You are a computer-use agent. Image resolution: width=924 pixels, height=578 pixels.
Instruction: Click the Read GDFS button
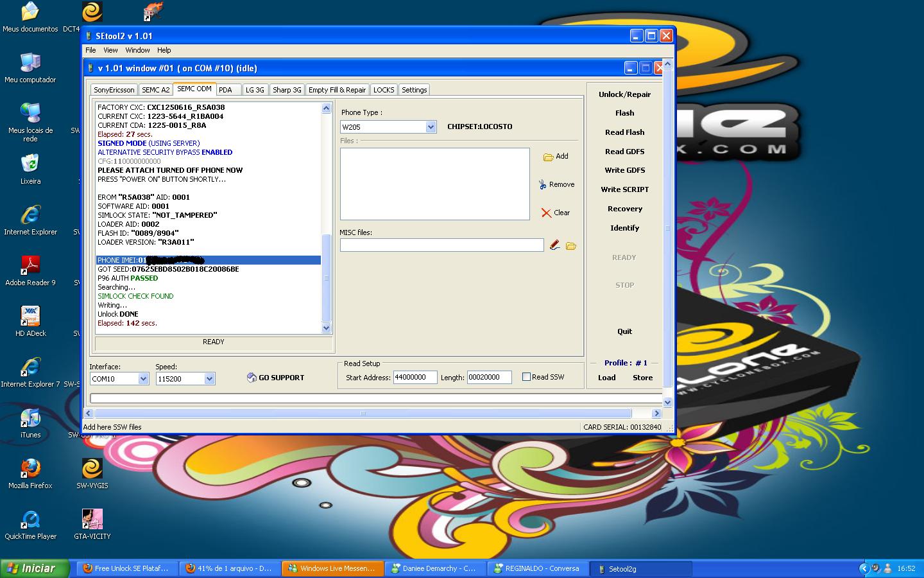pos(624,152)
